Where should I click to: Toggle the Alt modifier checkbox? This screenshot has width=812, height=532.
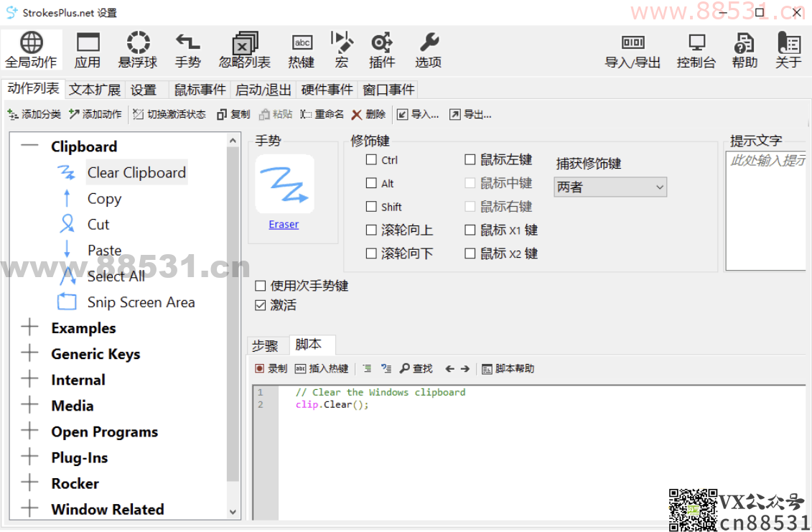[371, 183]
